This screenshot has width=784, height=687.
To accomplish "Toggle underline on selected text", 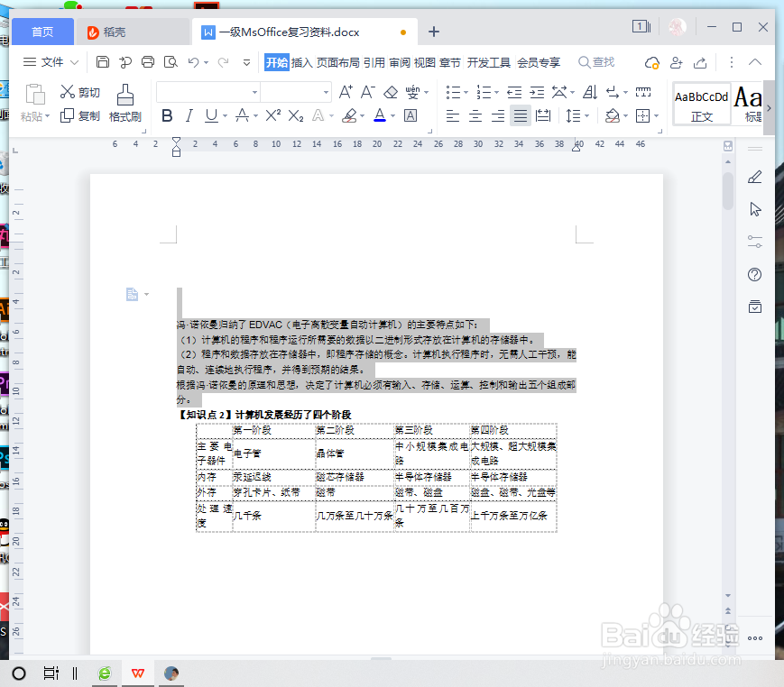I will [x=210, y=115].
